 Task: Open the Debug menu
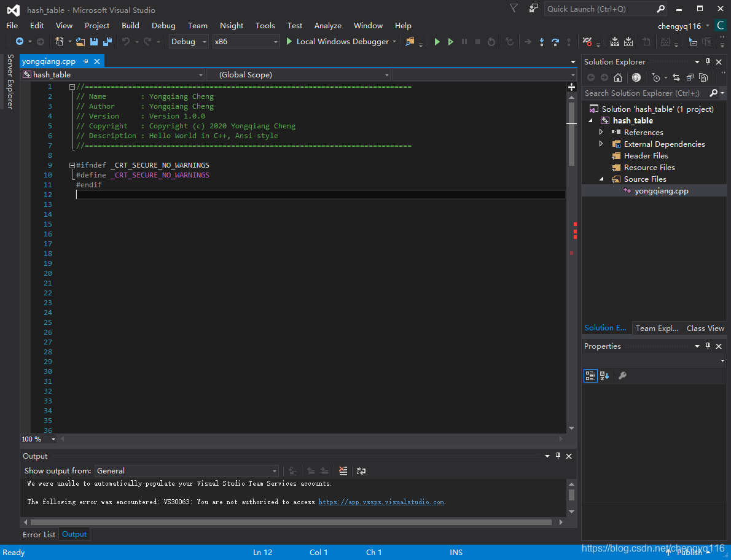point(163,26)
